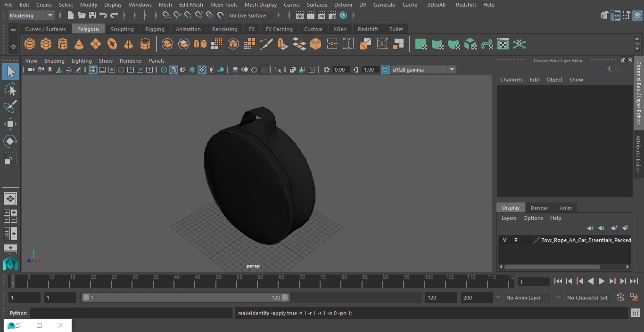The width and height of the screenshot is (644, 332).
Task: Undo last action with undo arrow
Action: click(x=103, y=16)
